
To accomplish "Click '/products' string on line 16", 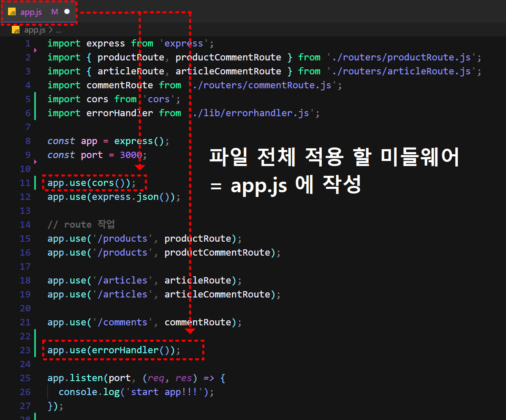I will (122, 252).
